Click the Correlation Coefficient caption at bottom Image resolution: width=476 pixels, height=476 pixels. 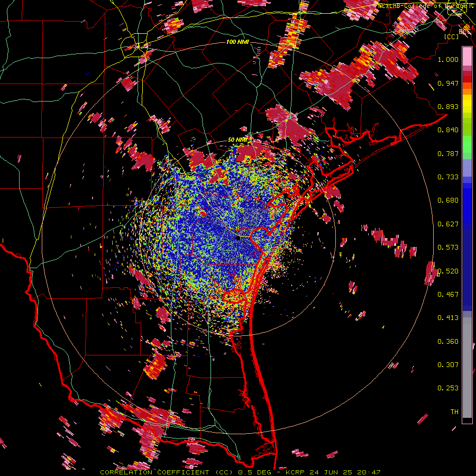240,472
